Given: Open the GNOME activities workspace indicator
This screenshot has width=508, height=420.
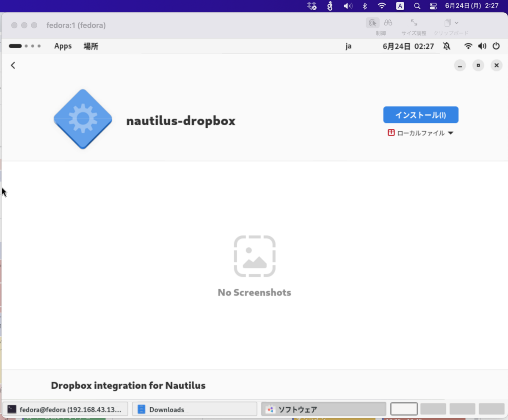Looking at the screenshot, I should point(25,46).
